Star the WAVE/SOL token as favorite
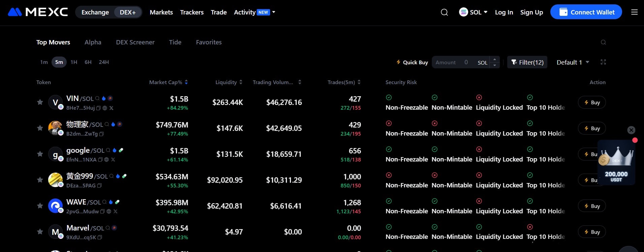 [40, 206]
